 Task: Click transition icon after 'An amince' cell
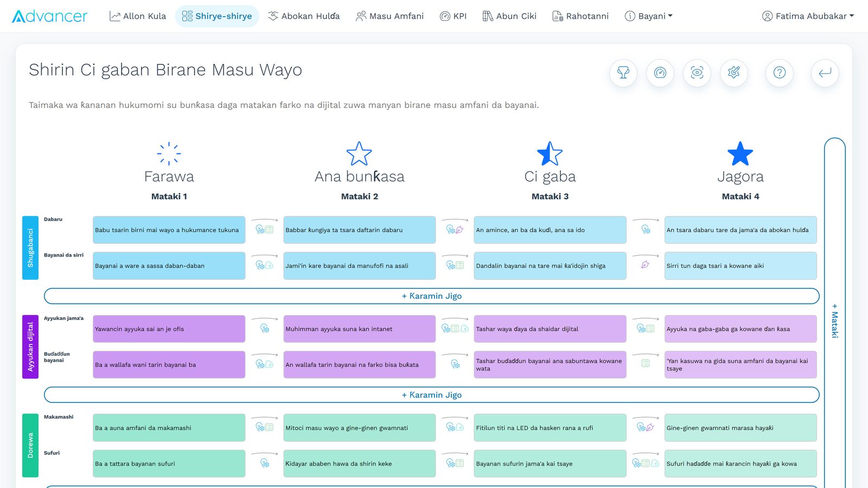(x=646, y=229)
